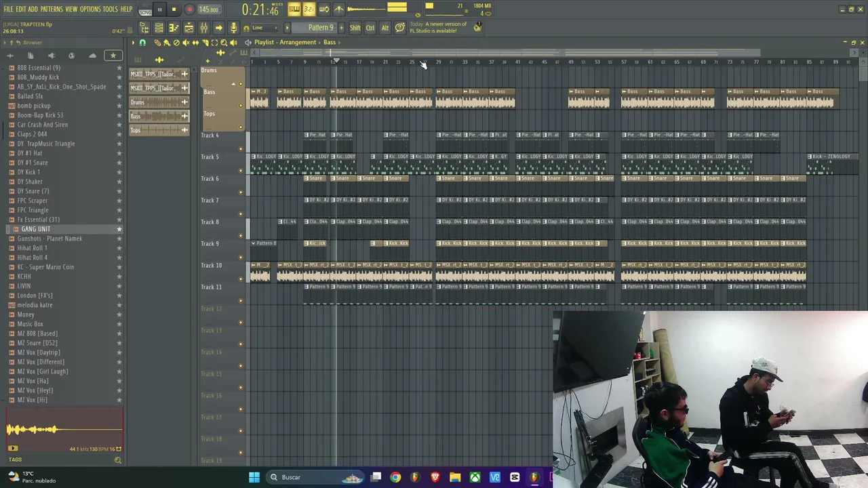Select the playlist Slip tool
Viewport: 868px width, 488px height.
pyautogui.click(x=195, y=43)
